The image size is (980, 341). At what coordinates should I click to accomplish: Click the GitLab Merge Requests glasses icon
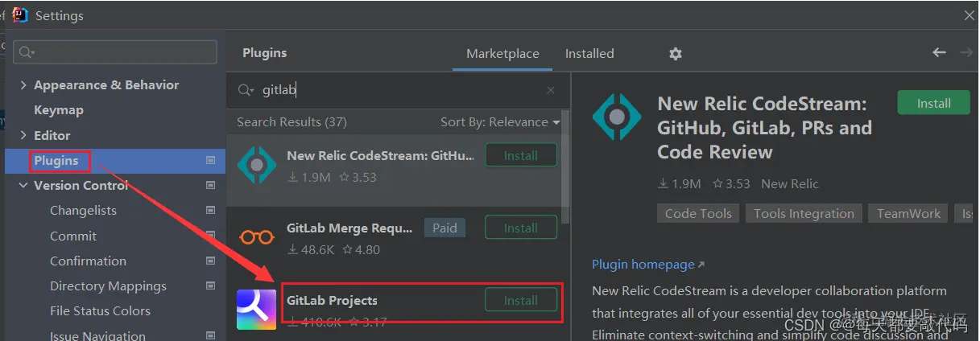click(257, 237)
